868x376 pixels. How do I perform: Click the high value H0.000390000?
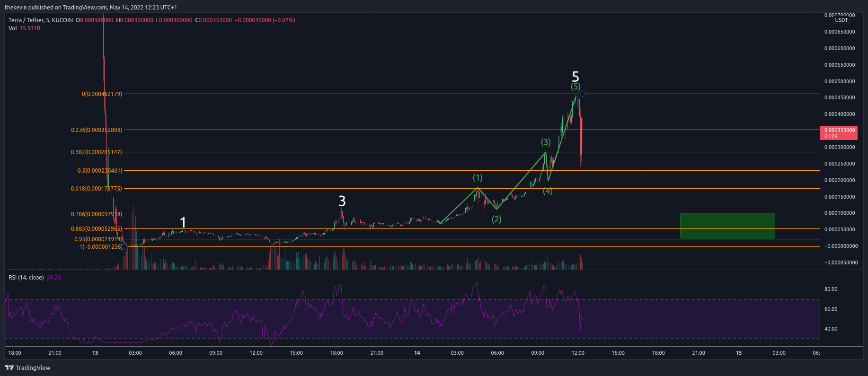point(135,20)
